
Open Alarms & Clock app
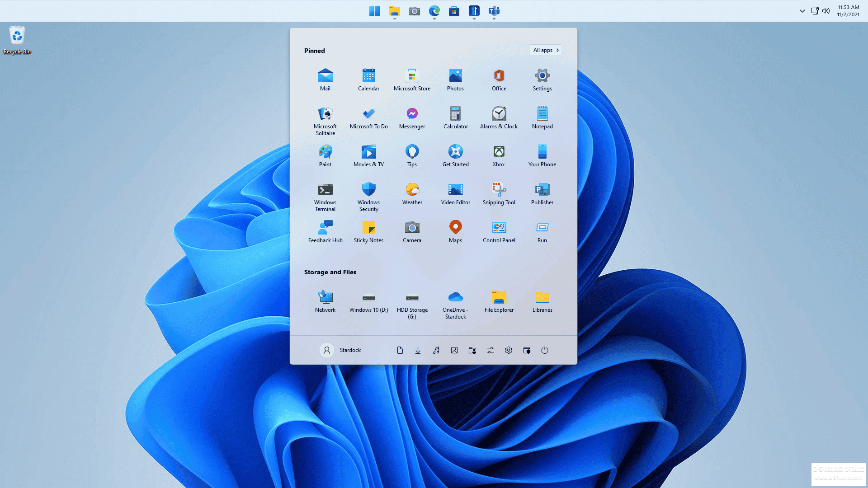tap(499, 118)
